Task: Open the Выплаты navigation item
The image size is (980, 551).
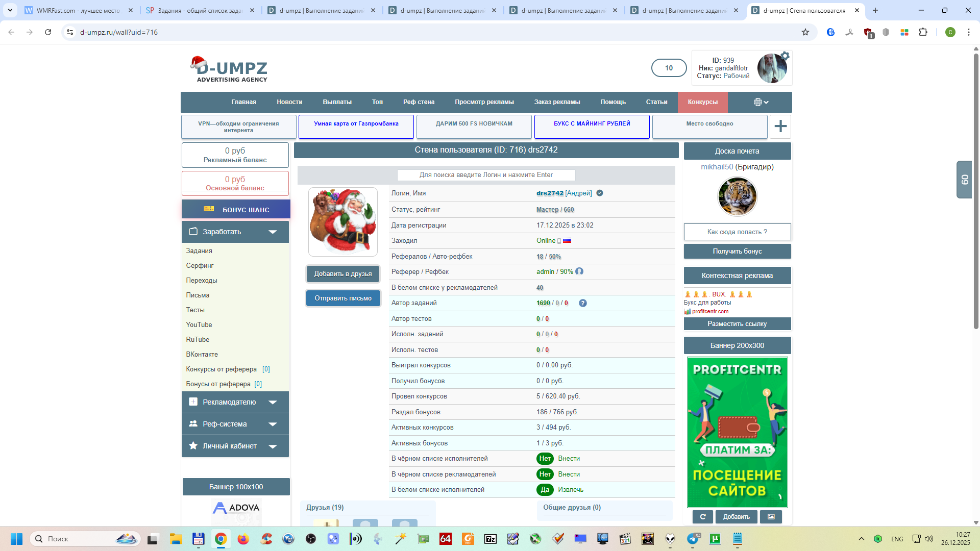Action: [x=337, y=102]
